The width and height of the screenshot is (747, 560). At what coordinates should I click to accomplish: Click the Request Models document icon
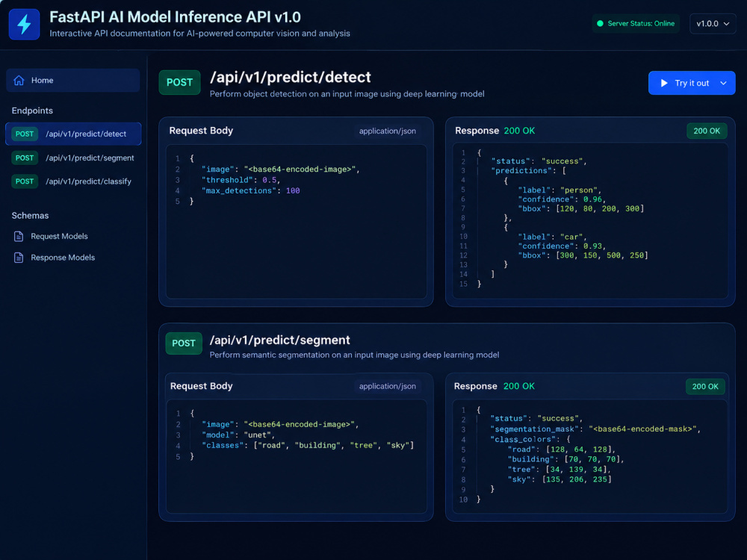click(x=19, y=236)
